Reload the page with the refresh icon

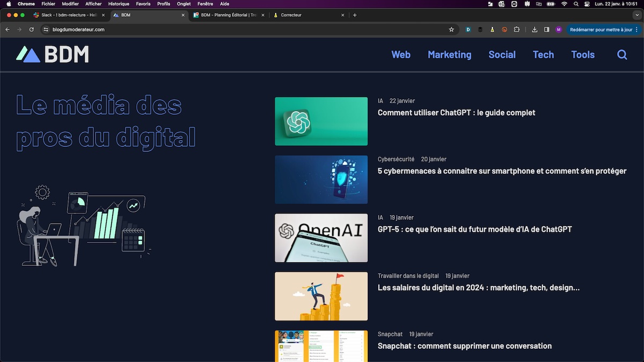(x=32, y=29)
